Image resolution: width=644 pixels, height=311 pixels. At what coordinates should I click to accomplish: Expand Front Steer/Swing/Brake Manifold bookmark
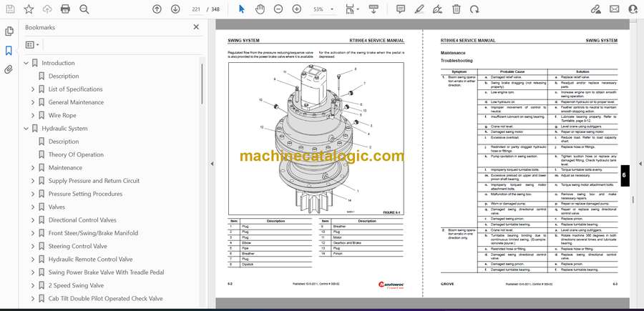[x=33, y=233]
